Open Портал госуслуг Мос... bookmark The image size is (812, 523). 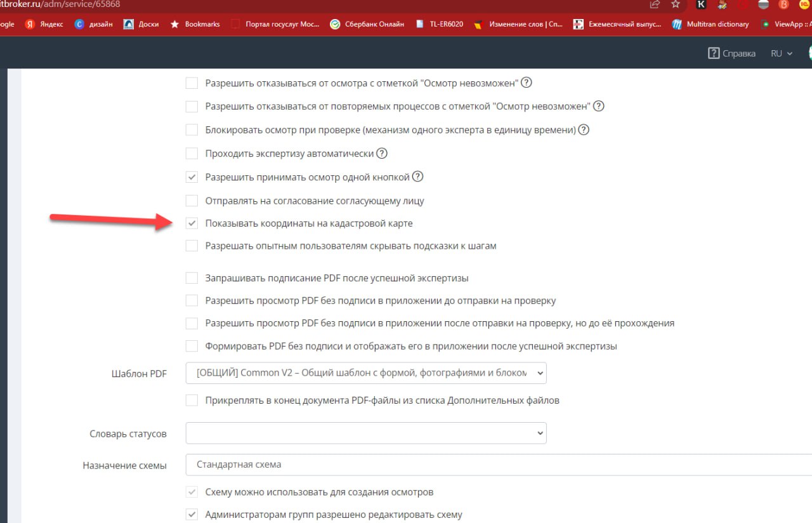[x=275, y=24]
